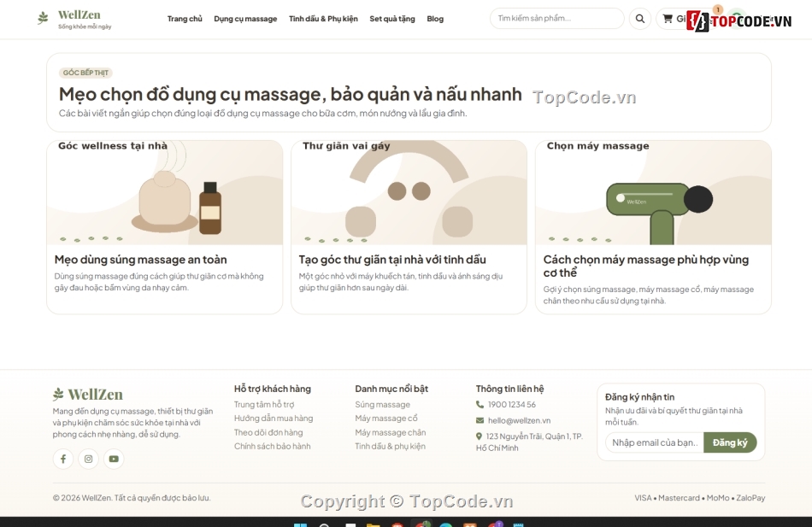The width and height of the screenshot is (812, 527).
Task: Open Theo dõi đơn hàng link
Action: point(268,432)
